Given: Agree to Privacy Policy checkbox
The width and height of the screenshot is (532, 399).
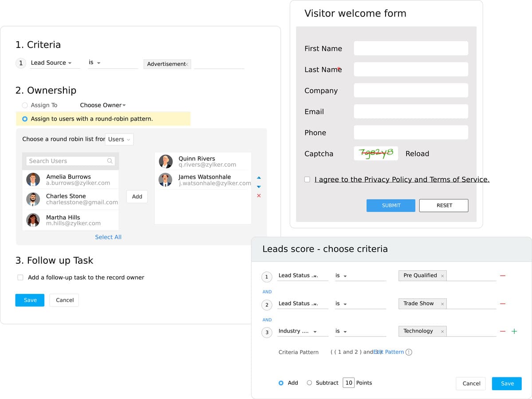Looking at the screenshot, I should 307,180.
